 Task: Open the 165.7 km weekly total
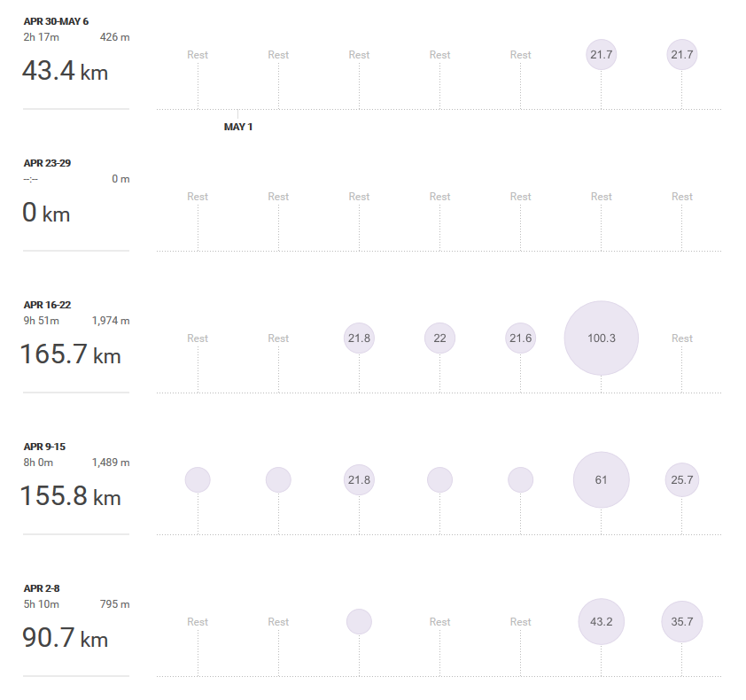coord(70,355)
